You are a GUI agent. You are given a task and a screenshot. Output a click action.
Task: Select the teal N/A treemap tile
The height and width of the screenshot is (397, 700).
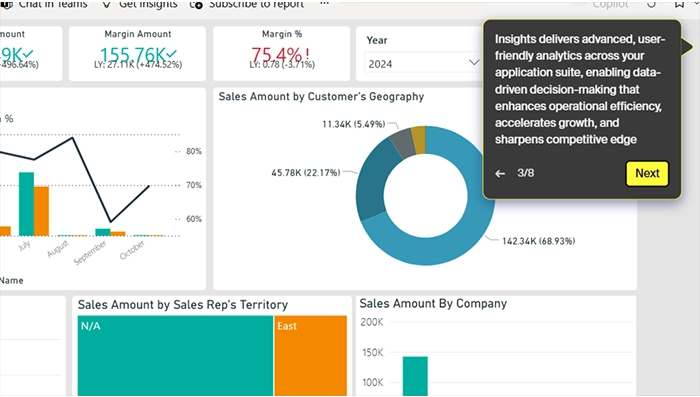175,355
